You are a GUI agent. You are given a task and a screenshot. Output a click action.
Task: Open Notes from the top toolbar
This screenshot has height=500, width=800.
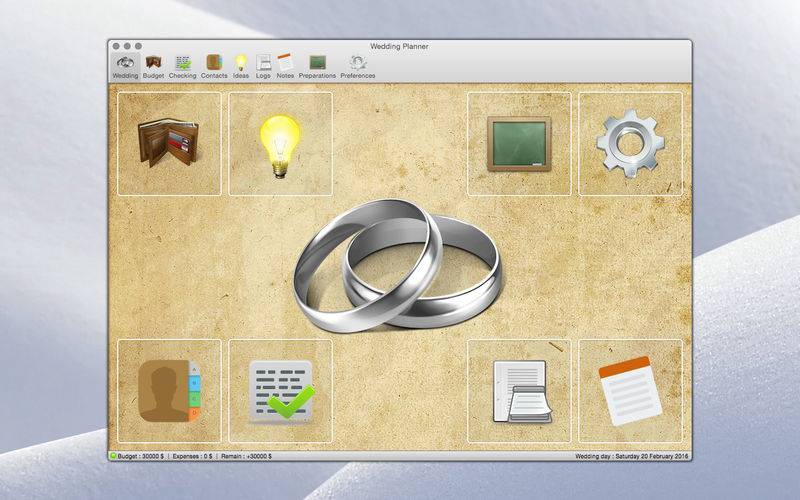click(x=285, y=67)
